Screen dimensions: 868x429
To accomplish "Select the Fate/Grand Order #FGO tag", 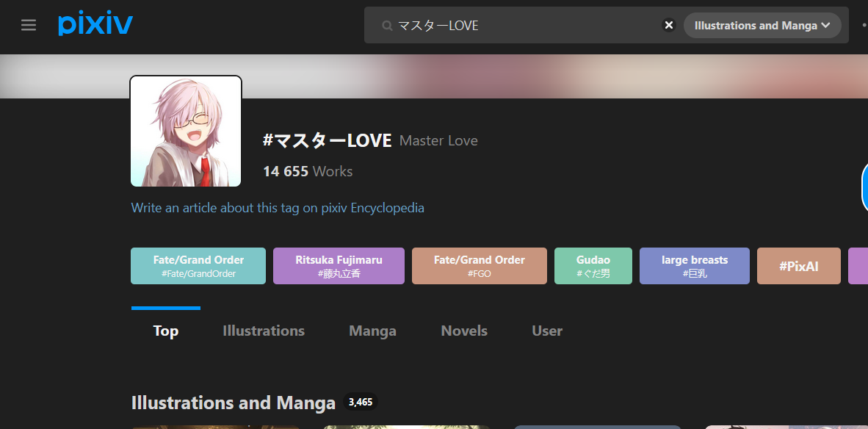I will (x=480, y=266).
